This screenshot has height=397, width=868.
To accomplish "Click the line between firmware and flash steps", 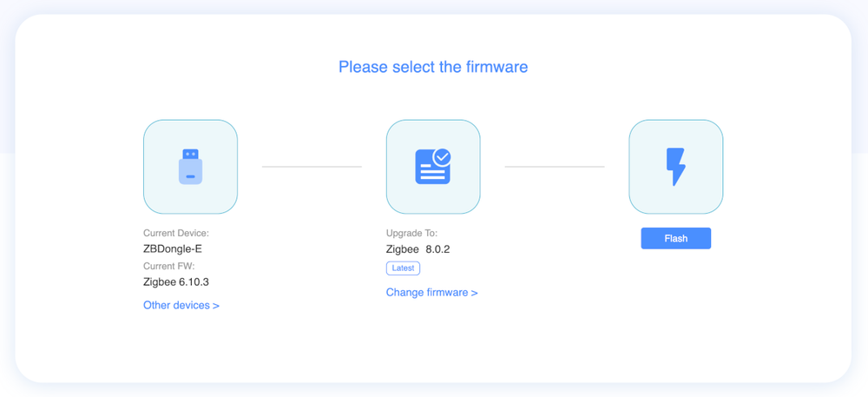I will pos(555,167).
